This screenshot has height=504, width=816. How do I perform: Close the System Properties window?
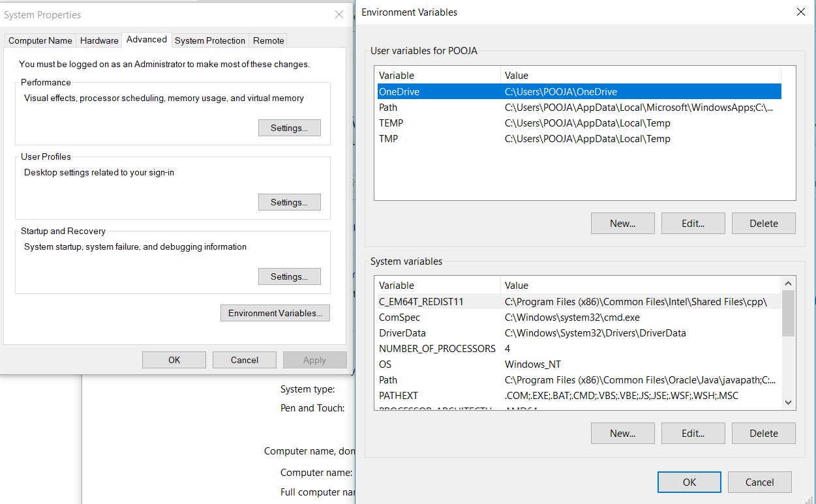click(x=339, y=14)
